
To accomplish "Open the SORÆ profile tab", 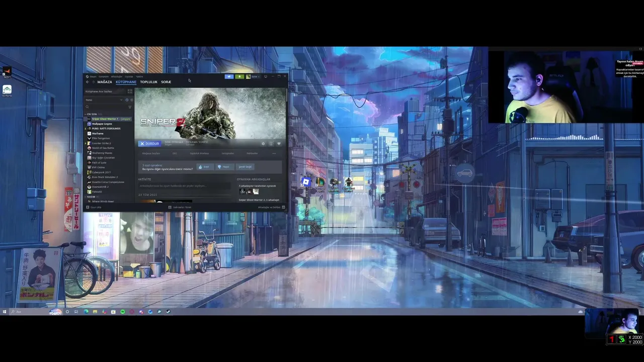I will (x=166, y=82).
